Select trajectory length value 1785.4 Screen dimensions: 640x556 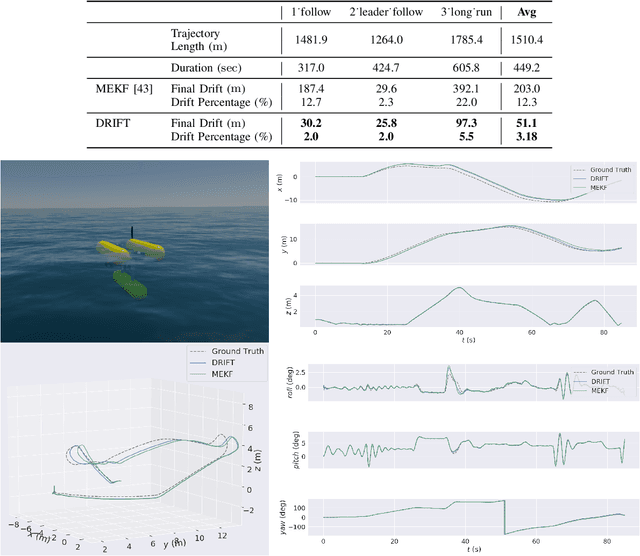(x=466, y=40)
